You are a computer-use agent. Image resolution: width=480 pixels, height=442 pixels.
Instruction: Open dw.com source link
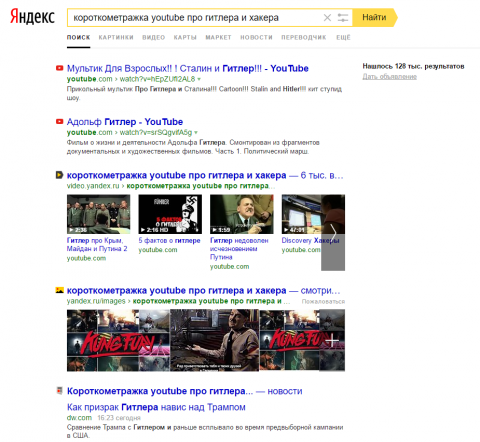pos(79,418)
